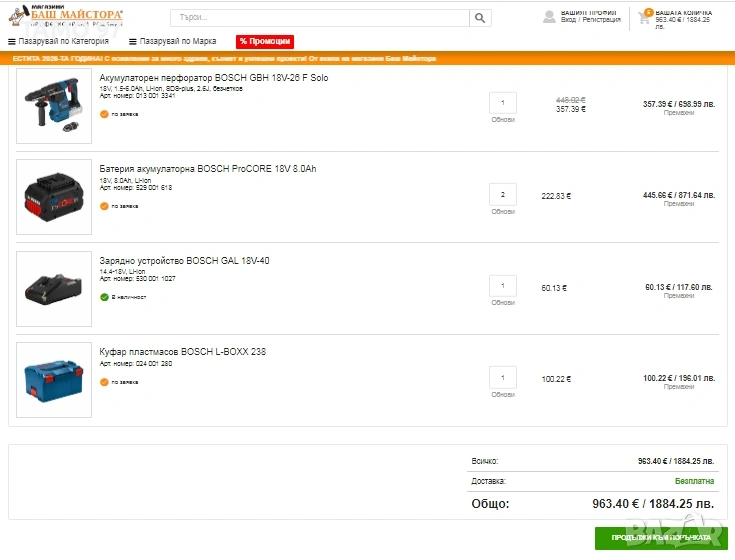The height and width of the screenshot is (560, 735).
Task: Click the Вход / Регистрация link
Action: click(x=590, y=20)
